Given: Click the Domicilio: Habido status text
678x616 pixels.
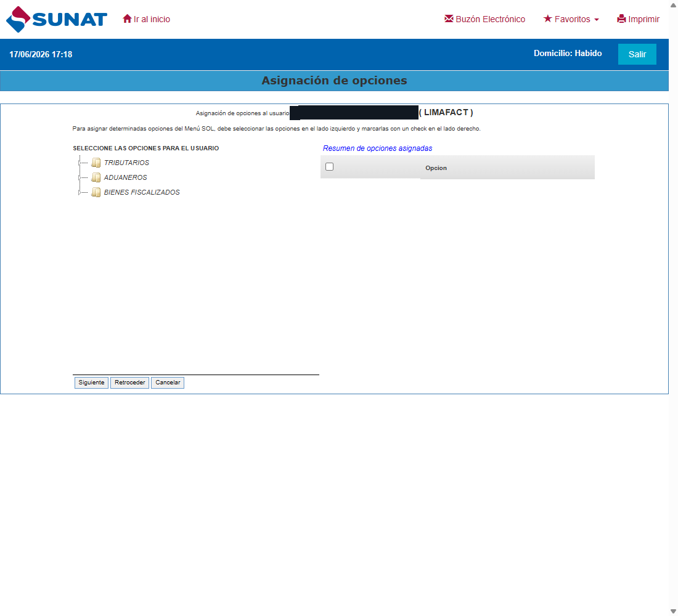Looking at the screenshot, I should click(568, 53).
